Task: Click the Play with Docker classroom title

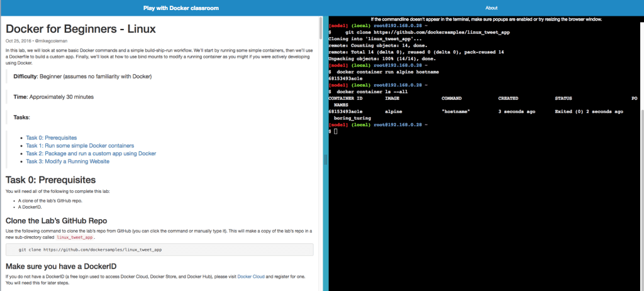Action: tap(180, 8)
